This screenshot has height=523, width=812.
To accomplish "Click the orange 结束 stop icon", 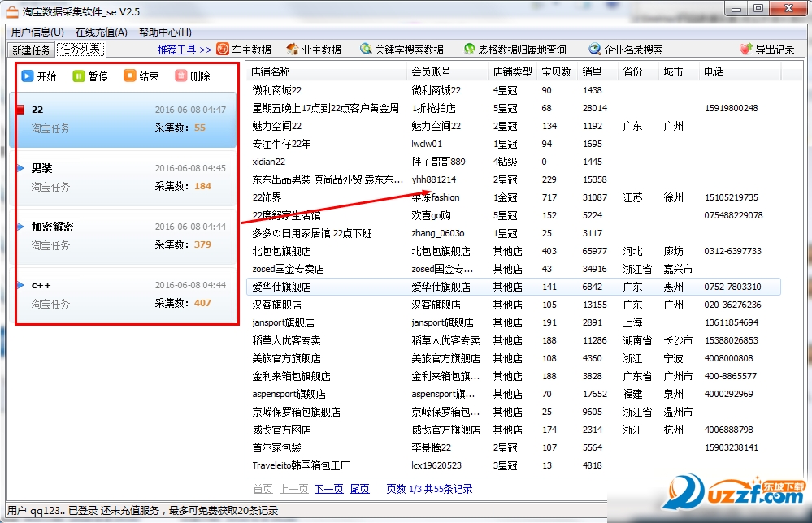I will click(x=129, y=76).
